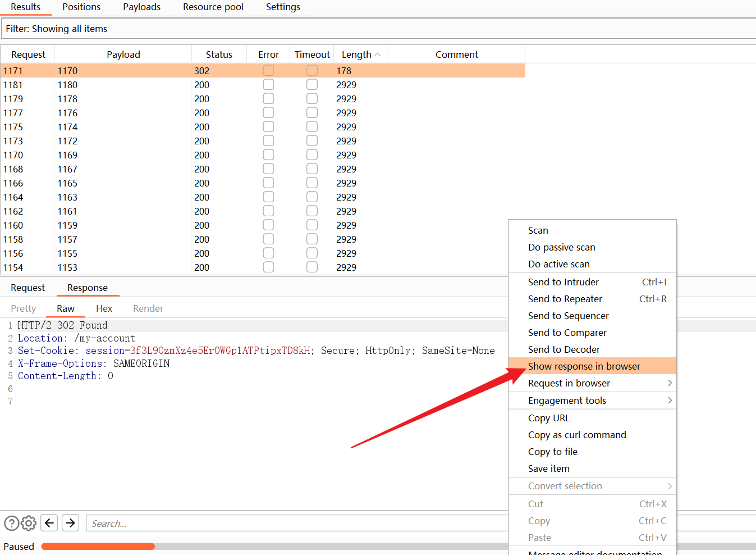Tick Error checkbox for request 1175
Viewport: 756px width, 555px height.
[268, 127]
